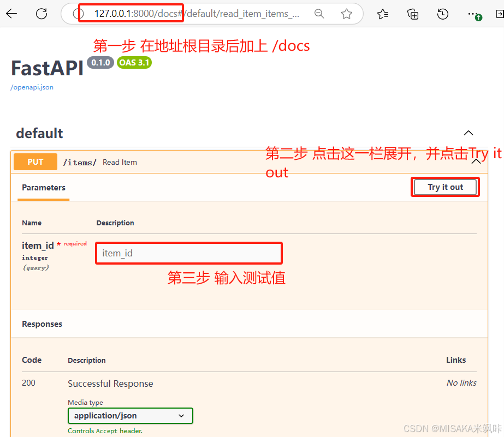The height and width of the screenshot is (437, 504).
Task: Click the OAS 3.1 green badge
Action: point(134,62)
